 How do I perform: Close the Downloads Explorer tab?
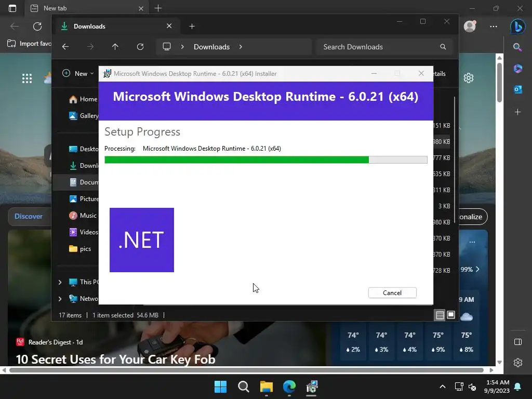[169, 26]
